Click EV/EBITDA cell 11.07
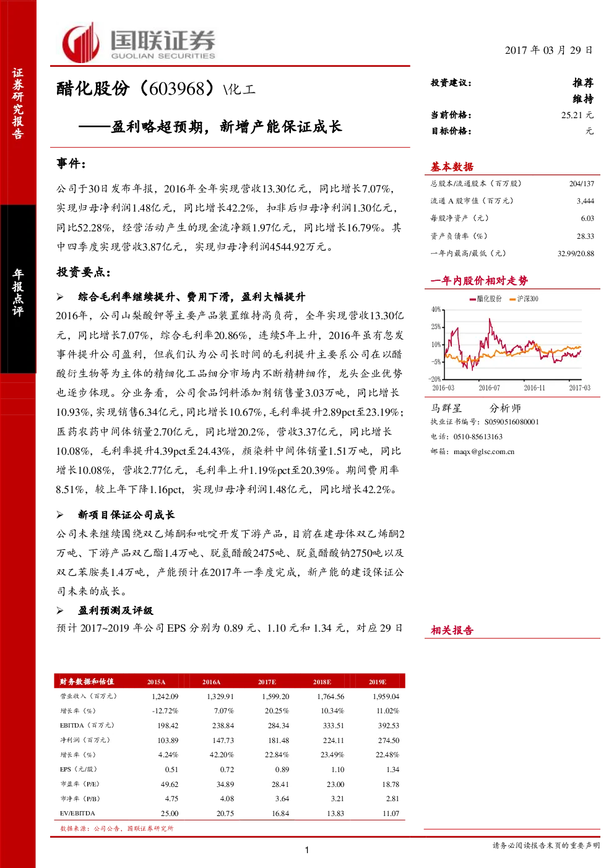The image size is (614, 868). click(x=391, y=814)
